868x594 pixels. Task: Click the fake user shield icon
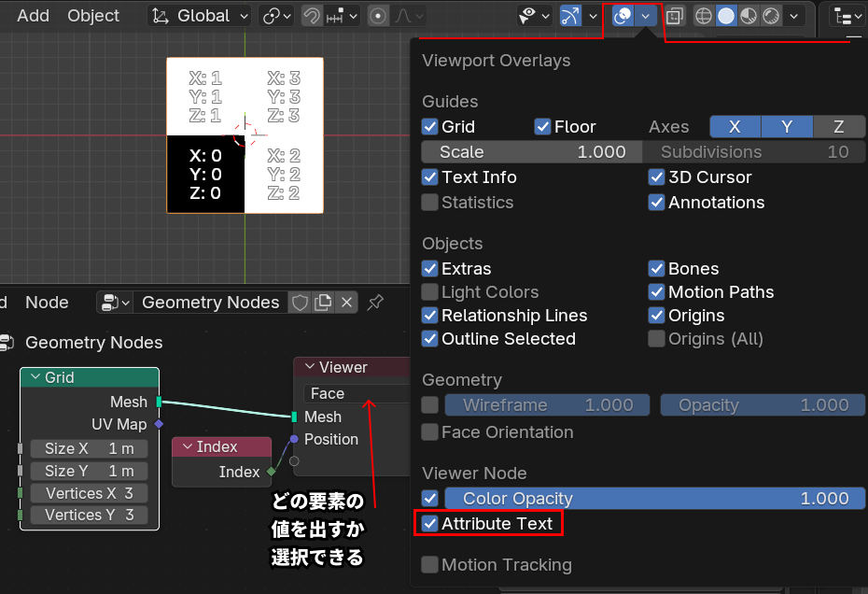pos(300,302)
